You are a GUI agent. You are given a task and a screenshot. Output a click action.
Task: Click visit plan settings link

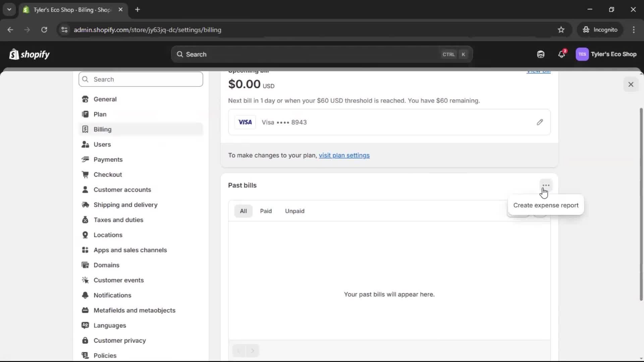(344, 155)
